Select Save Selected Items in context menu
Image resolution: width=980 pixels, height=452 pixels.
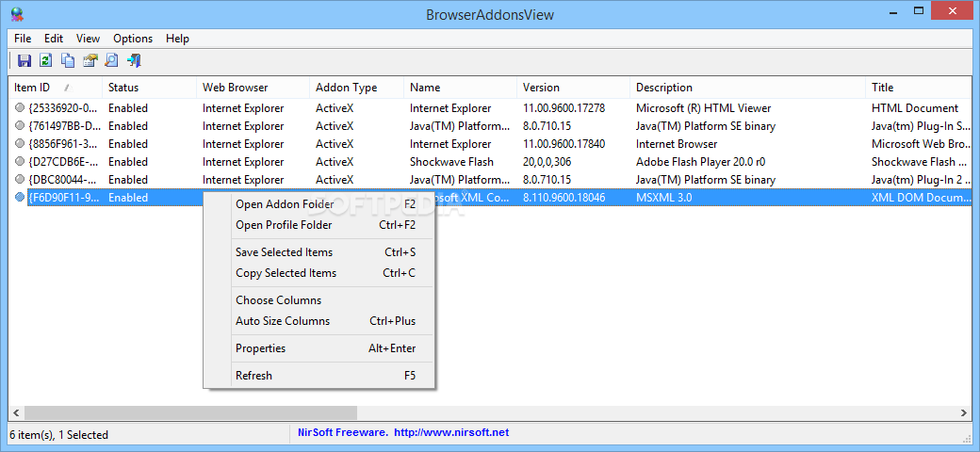pyautogui.click(x=318, y=252)
